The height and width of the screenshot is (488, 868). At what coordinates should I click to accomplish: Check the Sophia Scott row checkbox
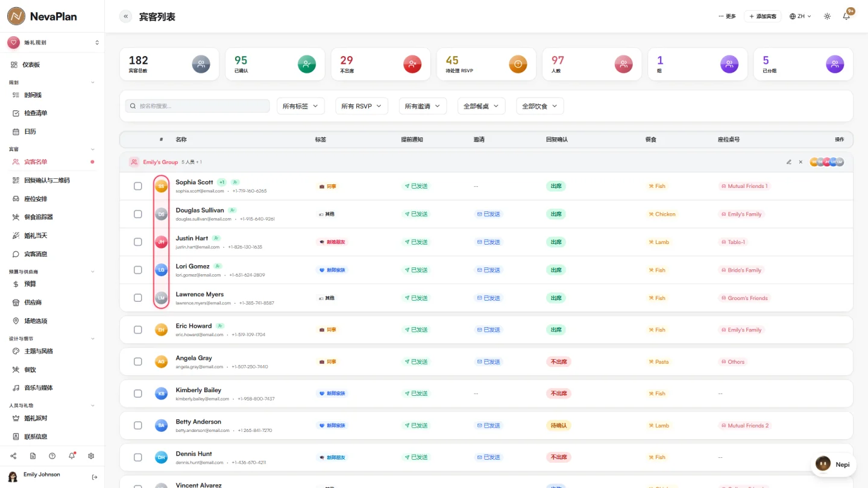pos(138,186)
